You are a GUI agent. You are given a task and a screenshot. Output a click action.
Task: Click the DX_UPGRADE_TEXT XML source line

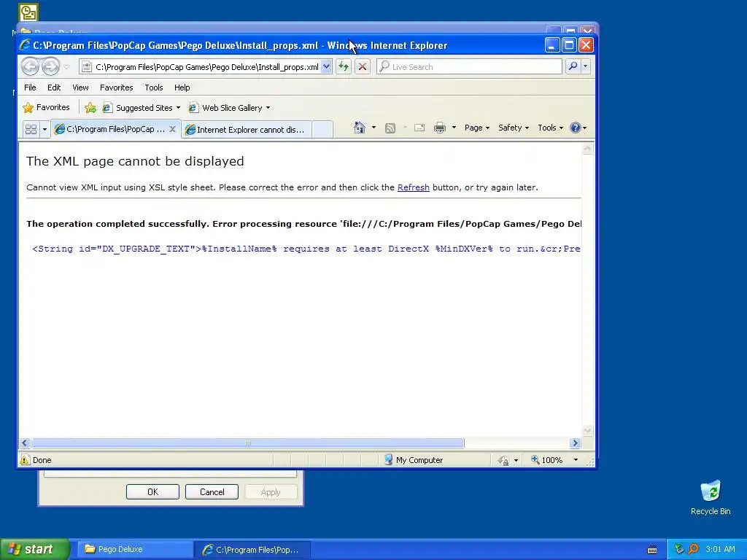[306, 249]
